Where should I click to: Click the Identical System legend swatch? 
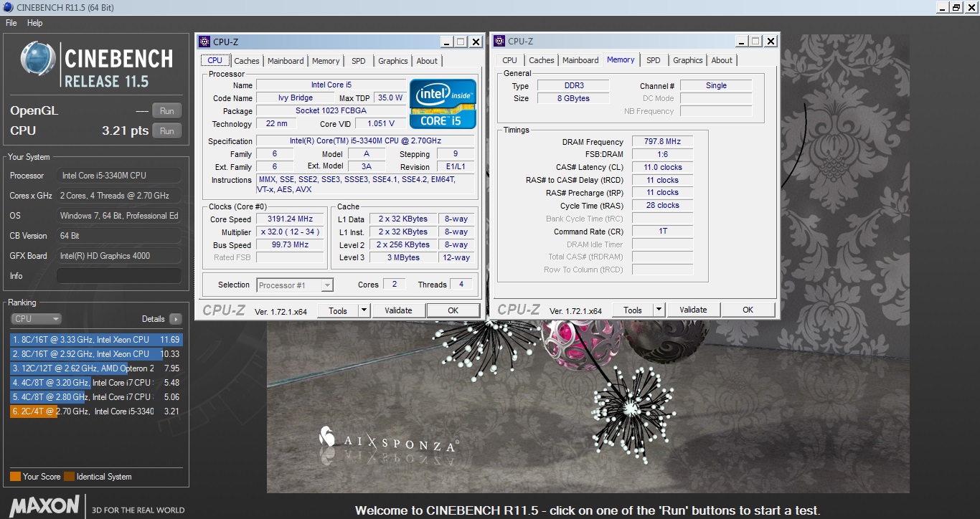[x=69, y=477]
